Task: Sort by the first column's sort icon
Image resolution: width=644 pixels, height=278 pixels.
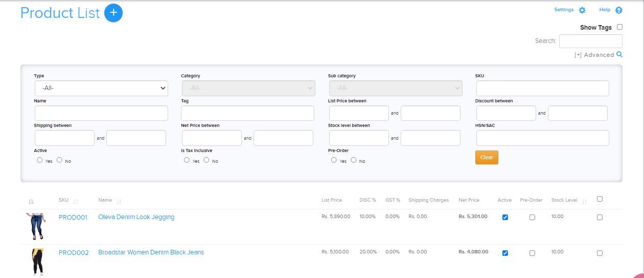Action: [31, 202]
